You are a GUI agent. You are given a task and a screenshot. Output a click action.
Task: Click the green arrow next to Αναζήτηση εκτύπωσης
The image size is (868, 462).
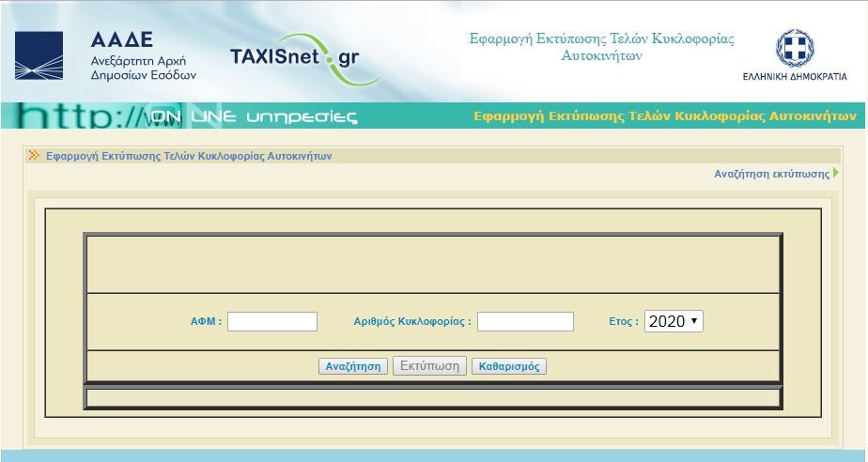pyautogui.click(x=836, y=173)
